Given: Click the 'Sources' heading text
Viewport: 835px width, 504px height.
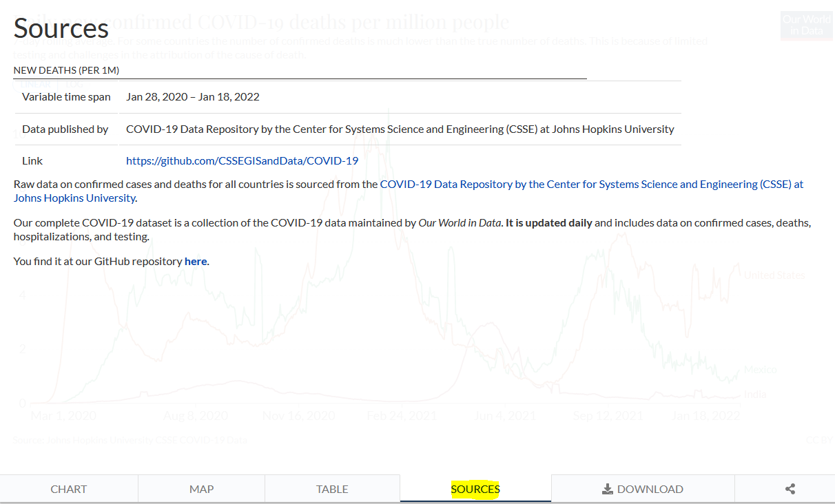Looking at the screenshot, I should pyautogui.click(x=61, y=28).
